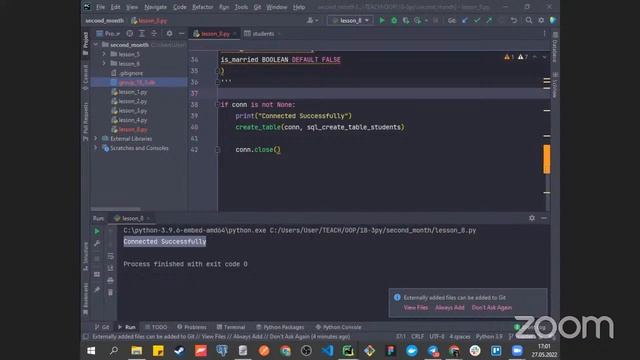Click the Project panel horizontal scrollbar
The image size is (640, 360).
tap(116, 209)
